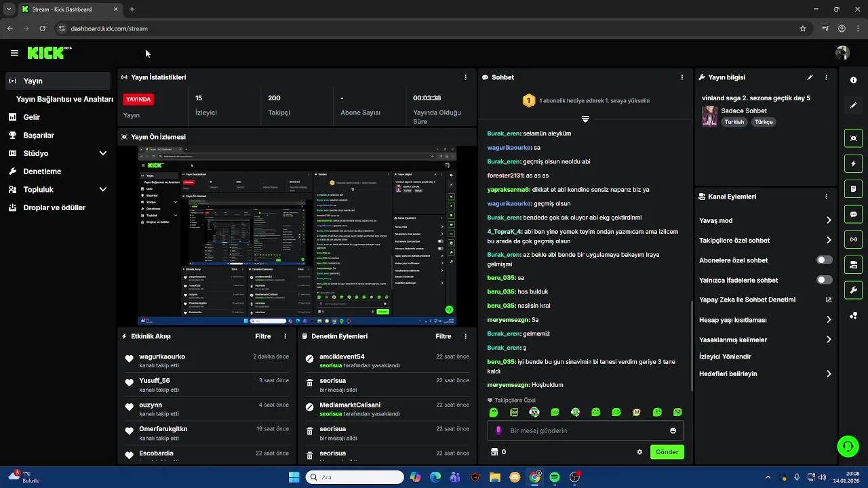
Task: Expand Topluluk section in sidebar
Action: point(103,190)
